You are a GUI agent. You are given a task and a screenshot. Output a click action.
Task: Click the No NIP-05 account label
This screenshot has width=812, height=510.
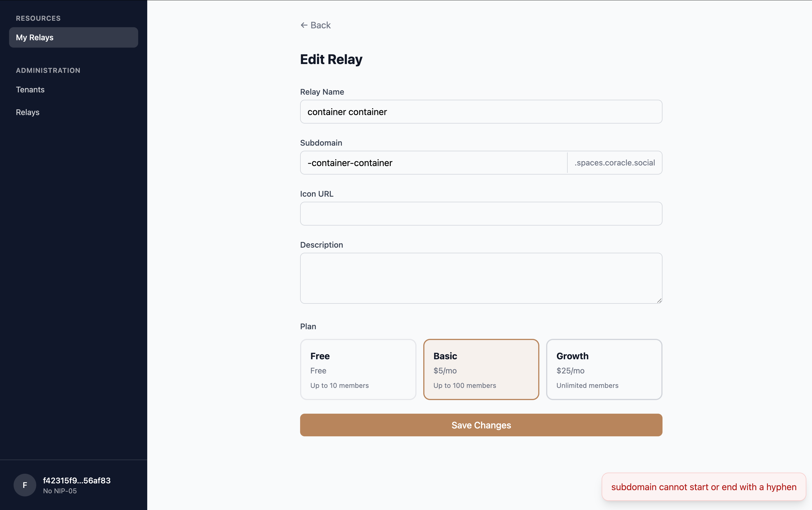(60, 491)
